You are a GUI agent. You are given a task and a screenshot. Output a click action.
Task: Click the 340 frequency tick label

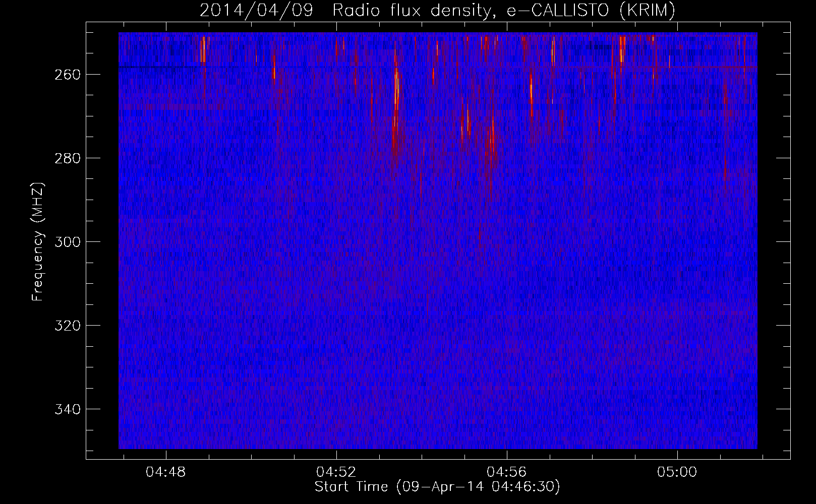67,409
